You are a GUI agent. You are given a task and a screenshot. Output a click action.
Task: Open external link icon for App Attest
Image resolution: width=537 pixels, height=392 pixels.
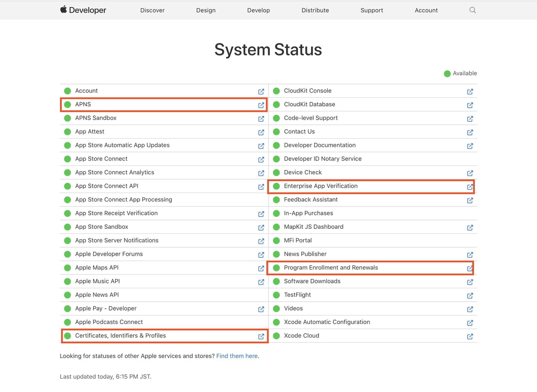pos(261,132)
